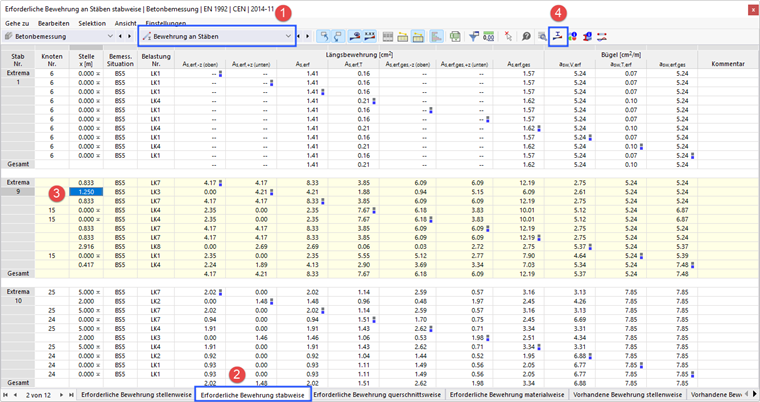This screenshot has height=402, width=760.
Task: Switch to Vorhandene Bewehrung stellenweise tab
Action: (627, 395)
